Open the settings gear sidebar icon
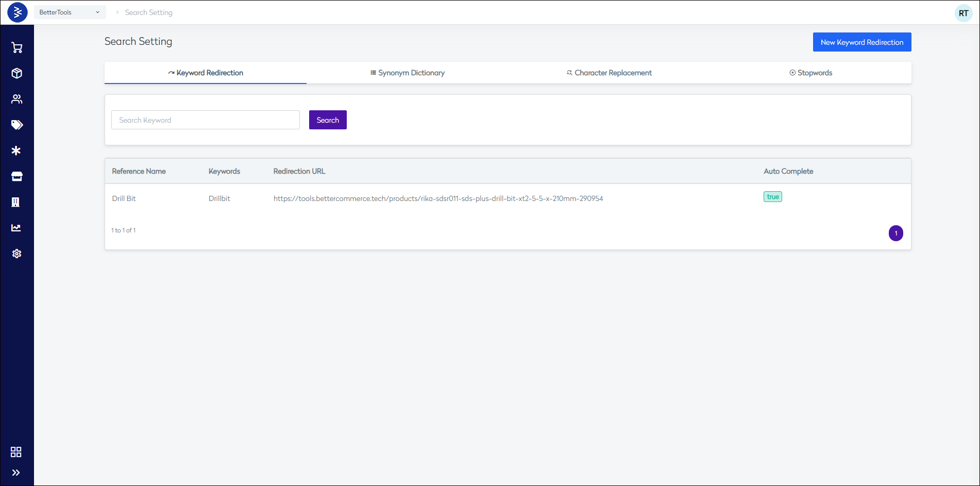The width and height of the screenshot is (980, 486). (17, 254)
